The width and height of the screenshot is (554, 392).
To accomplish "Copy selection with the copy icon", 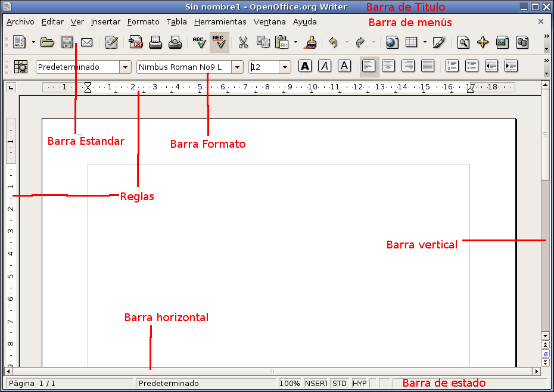I will [263, 42].
